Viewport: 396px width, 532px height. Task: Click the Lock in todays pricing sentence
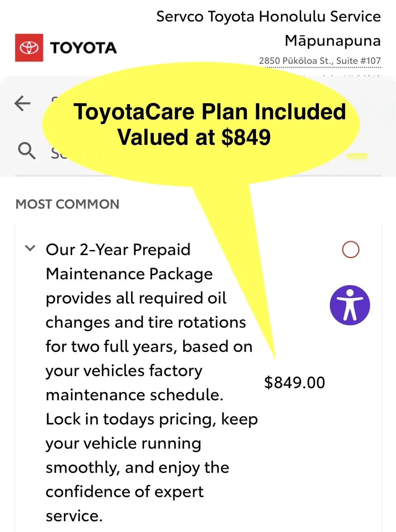[x=151, y=419]
